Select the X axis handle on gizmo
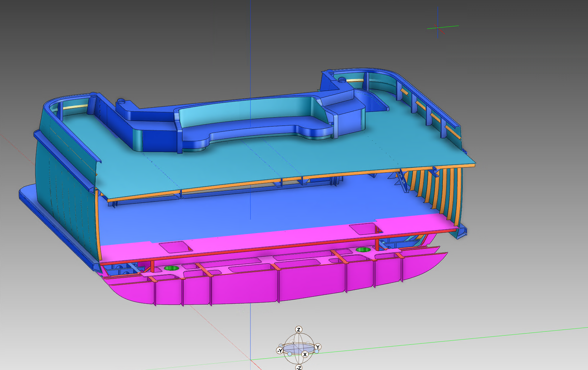The image size is (588, 370). (x=305, y=354)
